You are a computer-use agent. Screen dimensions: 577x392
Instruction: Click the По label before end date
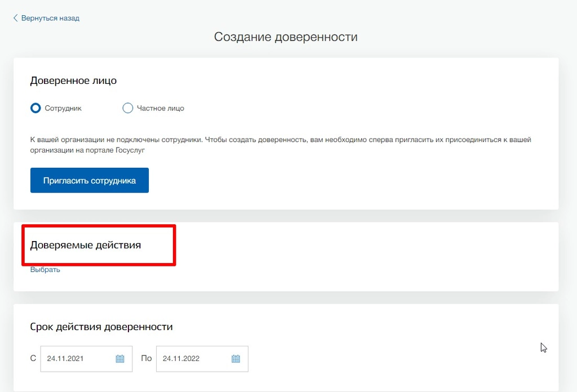146,358
